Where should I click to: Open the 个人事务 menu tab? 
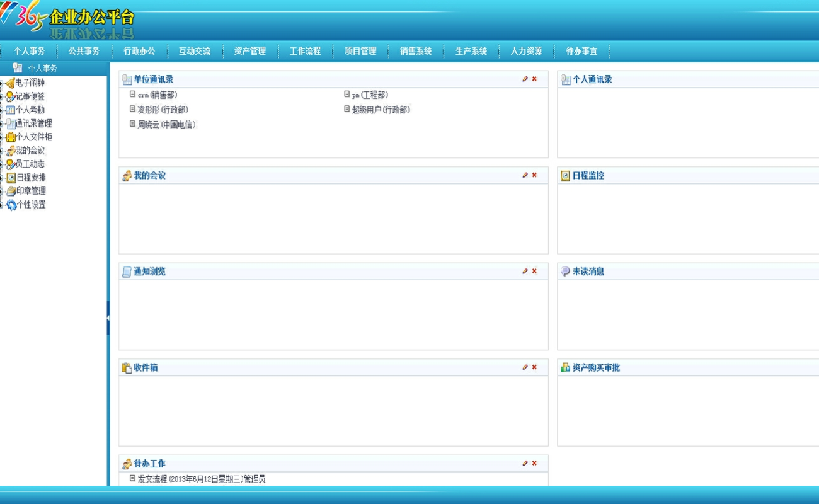point(29,51)
